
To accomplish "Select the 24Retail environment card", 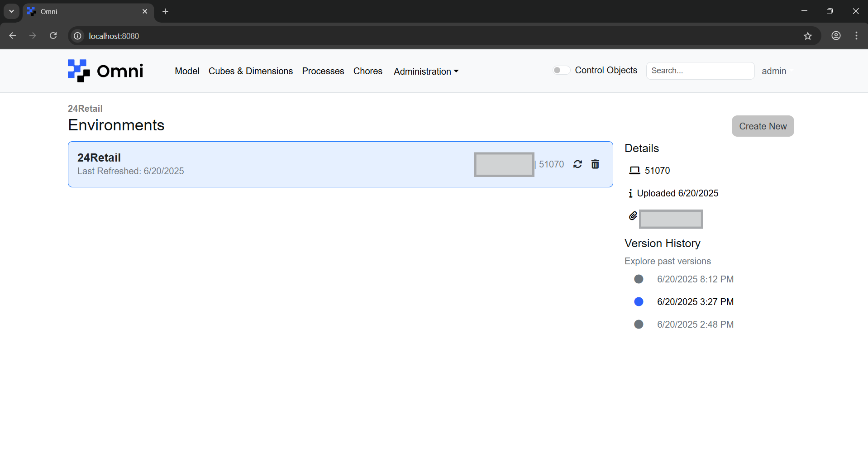I will tap(340, 164).
